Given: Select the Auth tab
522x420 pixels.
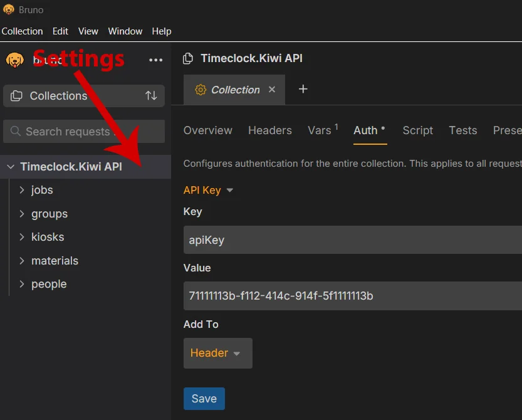Looking at the screenshot, I should pos(369,130).
